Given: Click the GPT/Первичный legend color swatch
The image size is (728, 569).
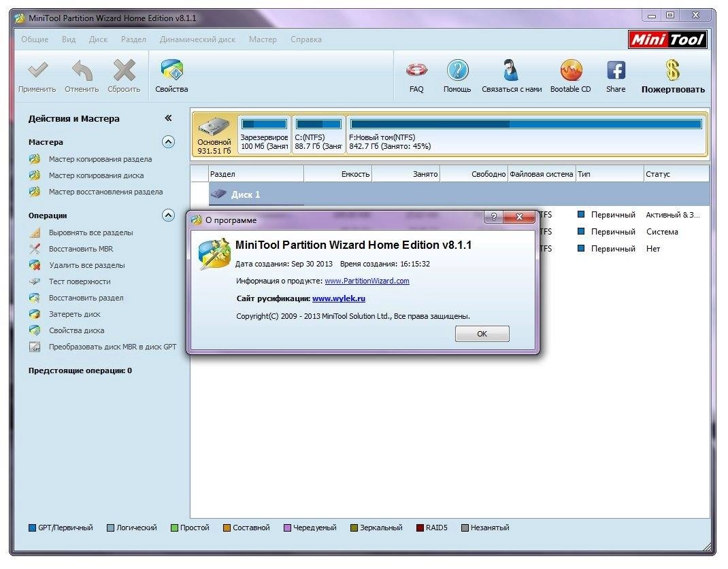Looking at the screenshot, I should point(32,528).
